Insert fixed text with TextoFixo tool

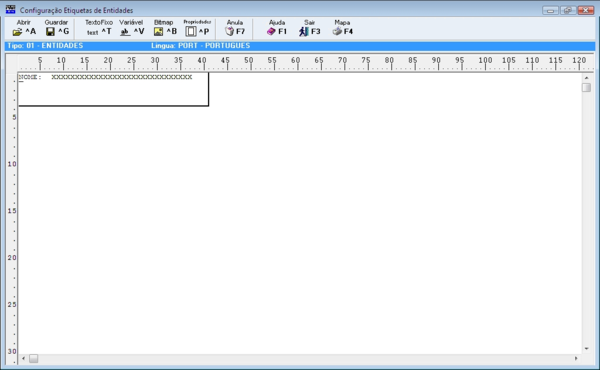(x=92, y=33)
